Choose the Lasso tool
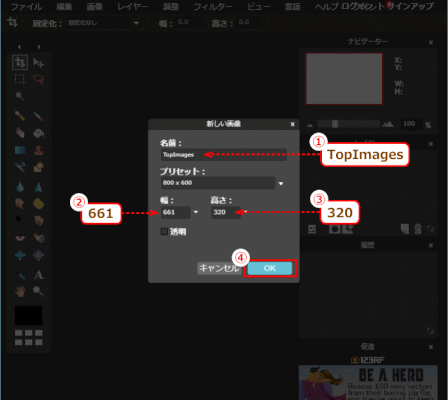The height and width of the screenshot is (400, 448). click(38, 79)
